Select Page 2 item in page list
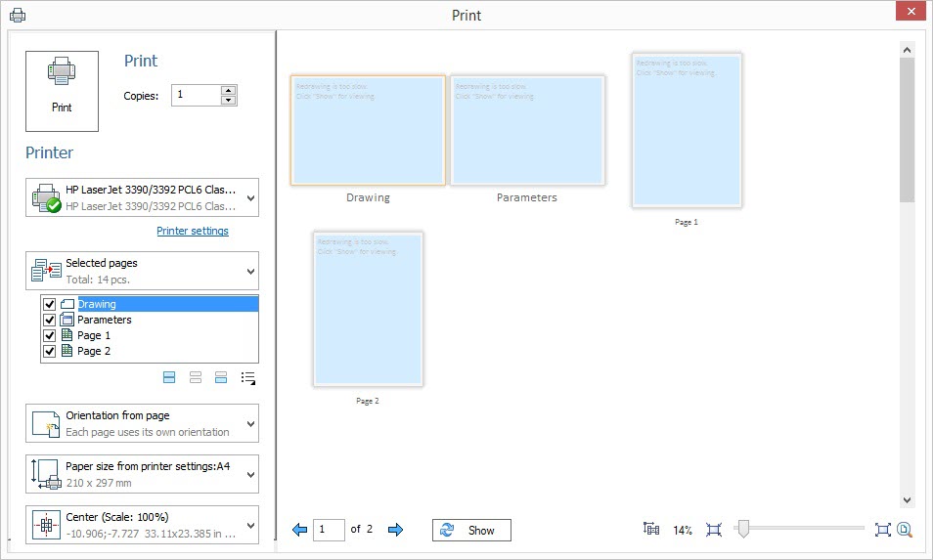This screenshot has height=560, width=933. click(x=94, y=351)
